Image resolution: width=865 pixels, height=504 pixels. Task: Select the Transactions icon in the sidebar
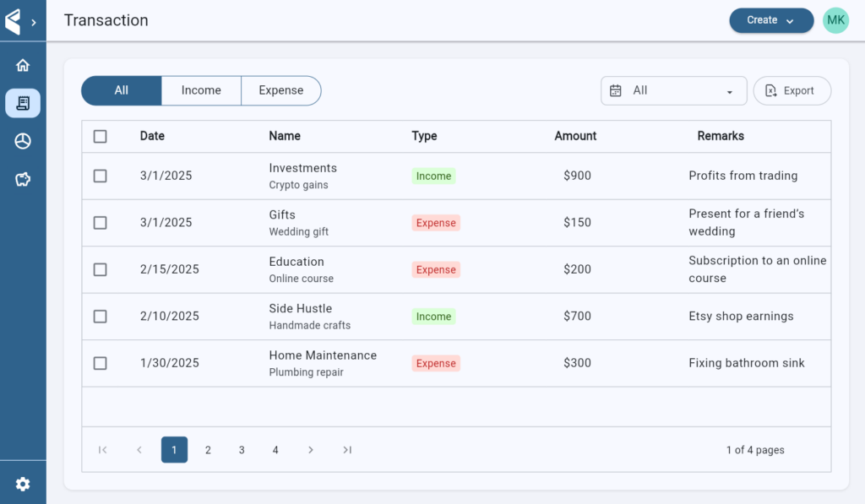23,103
